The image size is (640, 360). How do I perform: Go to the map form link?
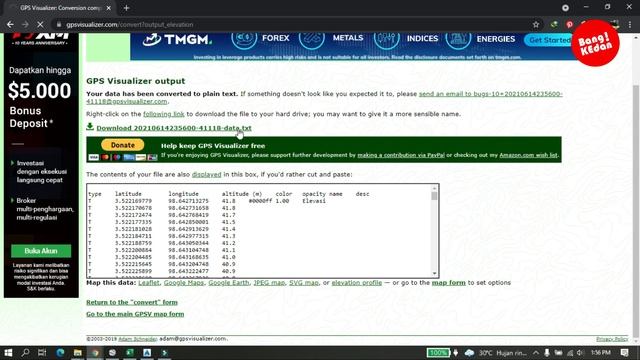tap(449, 282)
